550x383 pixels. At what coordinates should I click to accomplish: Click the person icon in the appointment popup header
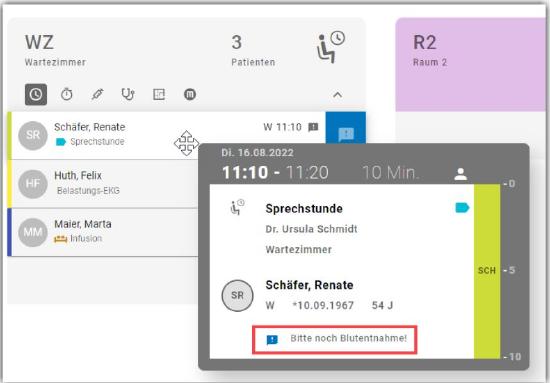pos(461,174)
